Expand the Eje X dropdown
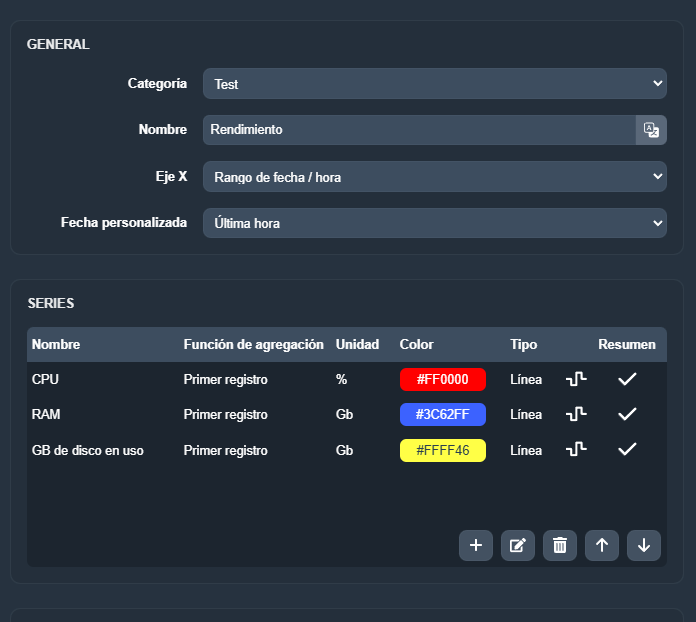Image resolution: width=696 pixels, height=622 pixels. 434,177
